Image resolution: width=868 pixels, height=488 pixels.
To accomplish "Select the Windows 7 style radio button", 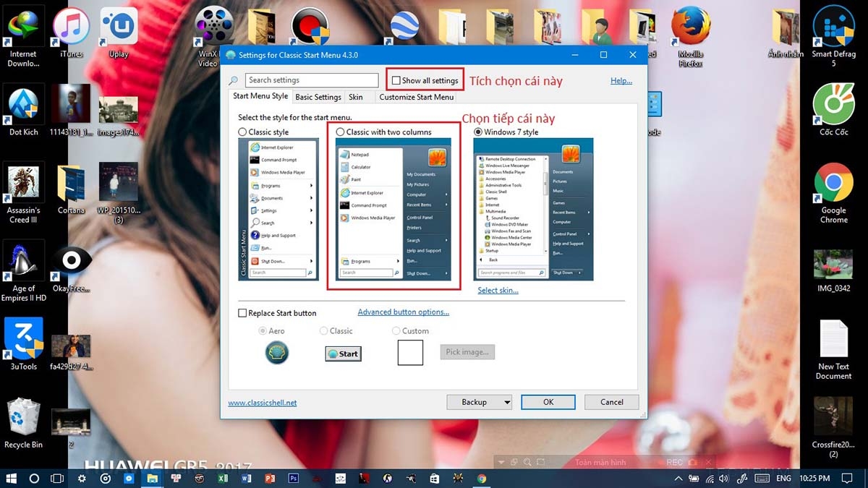I will (x=477, y=132).
